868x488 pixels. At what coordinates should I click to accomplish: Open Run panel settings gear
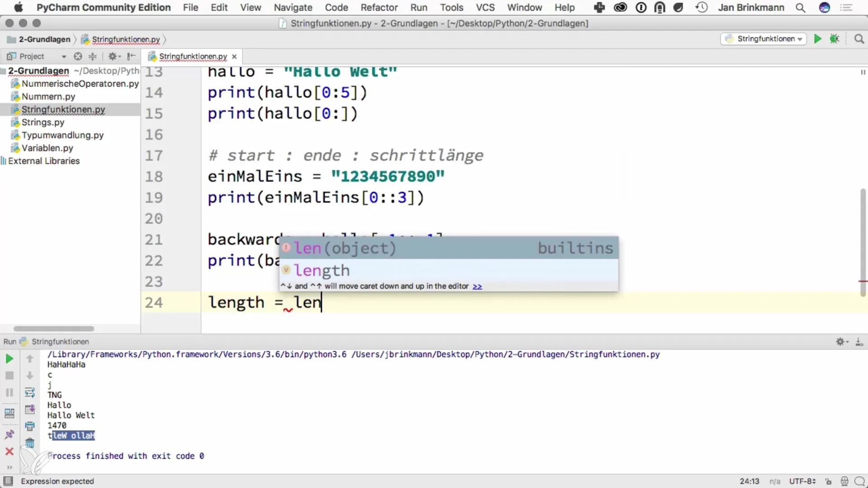(842, 342)
